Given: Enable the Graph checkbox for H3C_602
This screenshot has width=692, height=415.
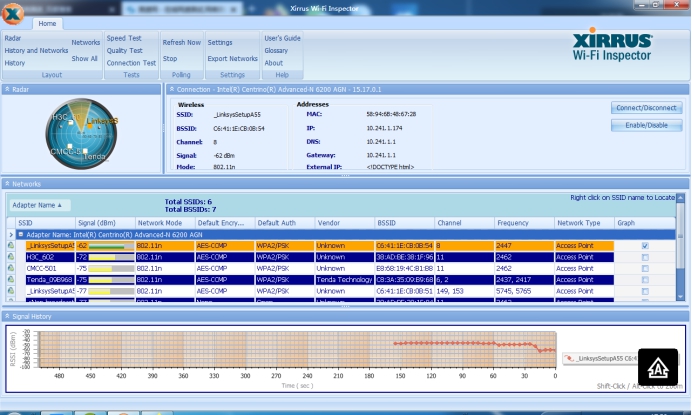Looking at the screenshot, I should [644, 257].
